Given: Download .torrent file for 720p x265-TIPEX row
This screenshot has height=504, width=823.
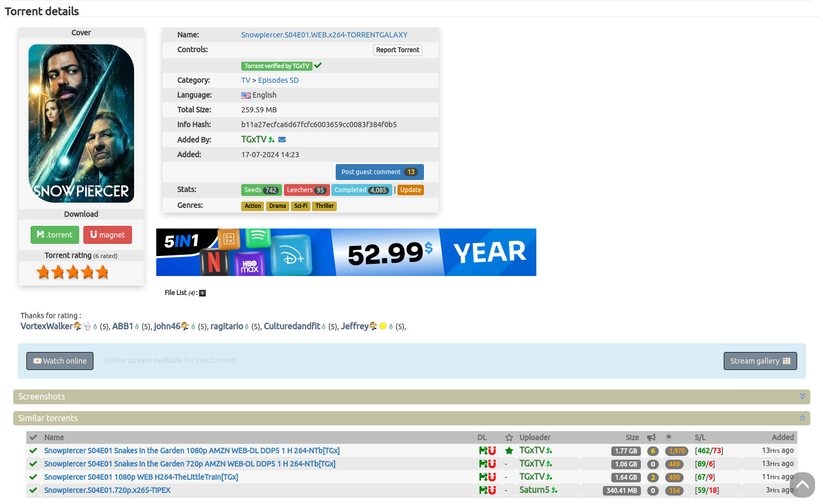Looking at the screenshot, I should click(483, 490).
